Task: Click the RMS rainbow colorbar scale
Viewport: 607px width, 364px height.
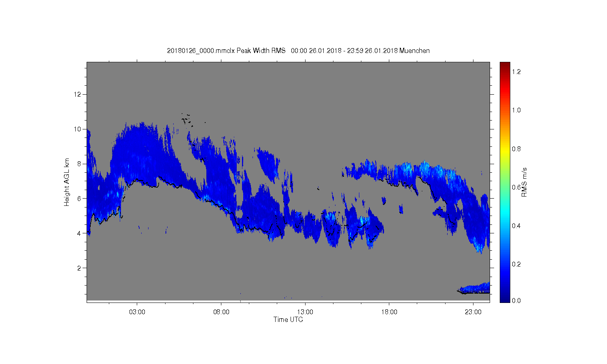Action: coord(505,182)
